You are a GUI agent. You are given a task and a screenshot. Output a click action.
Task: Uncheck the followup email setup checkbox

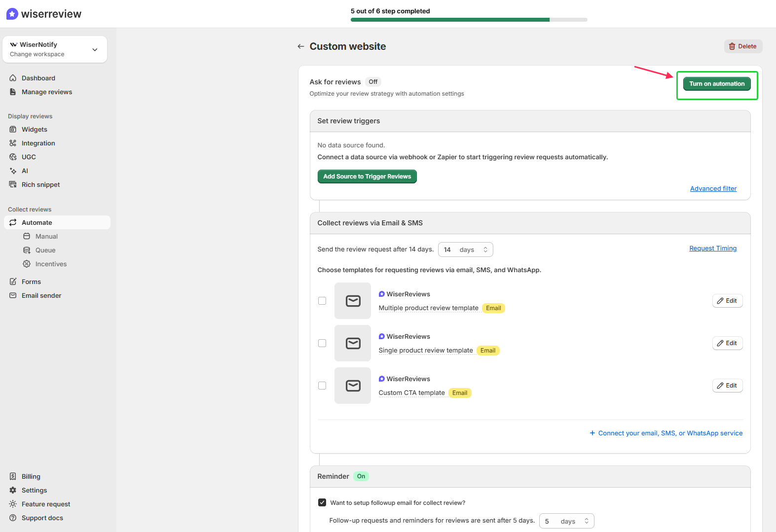tap(322, 502)
